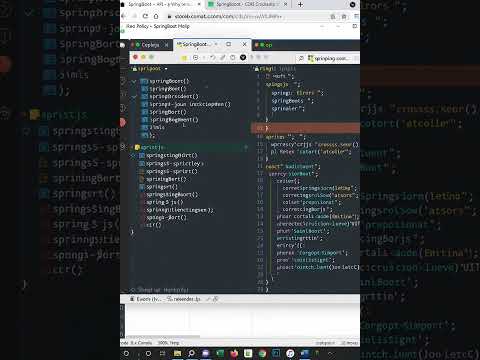480x360 pixels.
Task: Expand the springstingBort() node chevron
Action: point(133,155)
